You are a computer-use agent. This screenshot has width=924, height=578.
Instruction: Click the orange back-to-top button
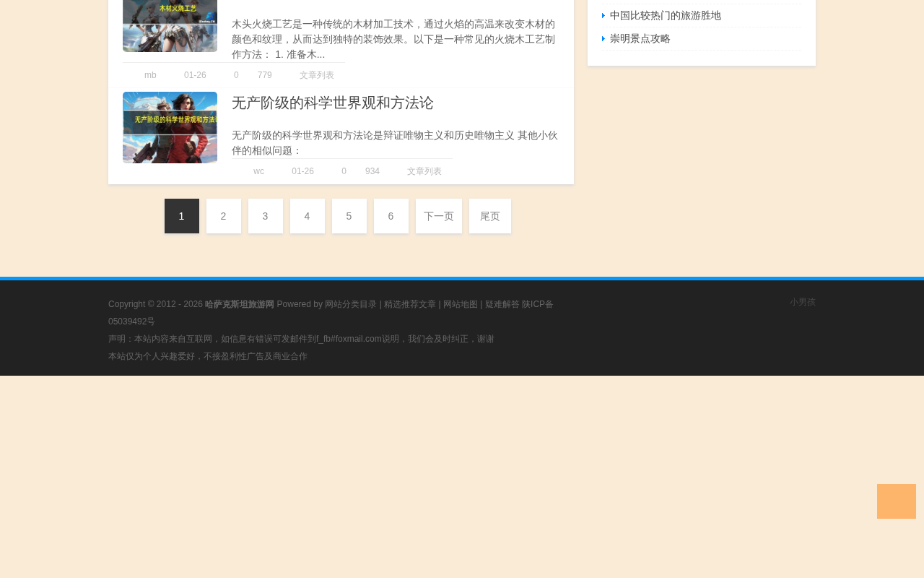click(896, 501)
